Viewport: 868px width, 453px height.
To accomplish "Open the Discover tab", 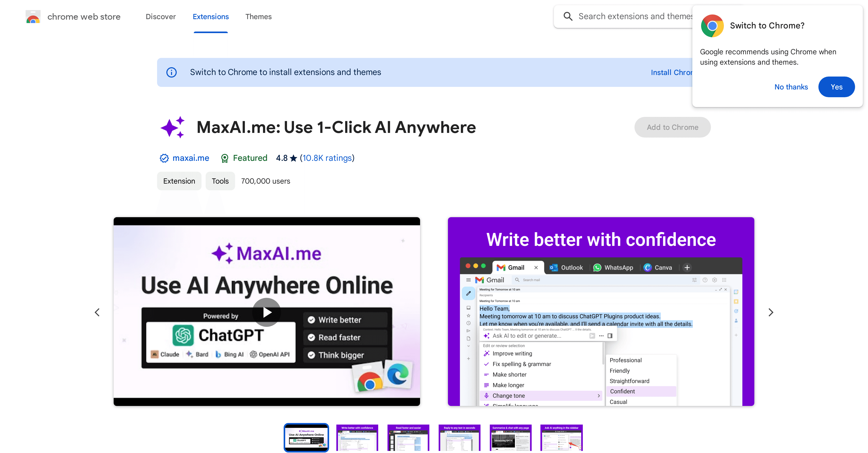I will click(x=161, y=17).
